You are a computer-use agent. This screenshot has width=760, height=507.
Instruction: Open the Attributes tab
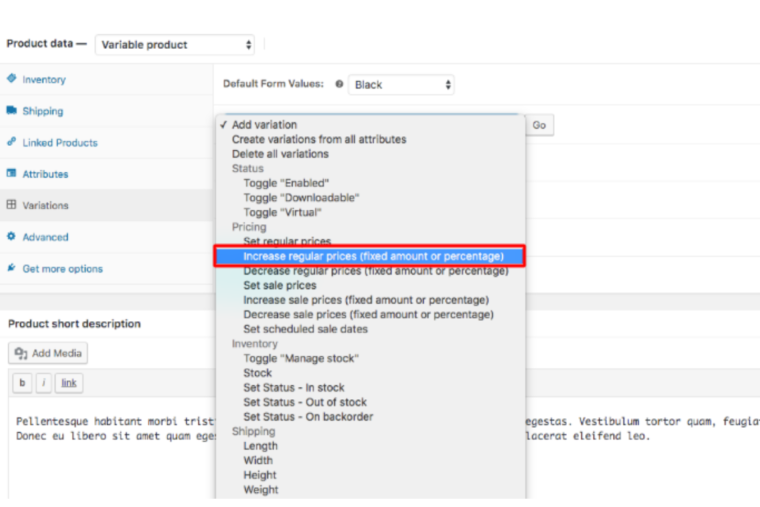(x=106, y=174)
